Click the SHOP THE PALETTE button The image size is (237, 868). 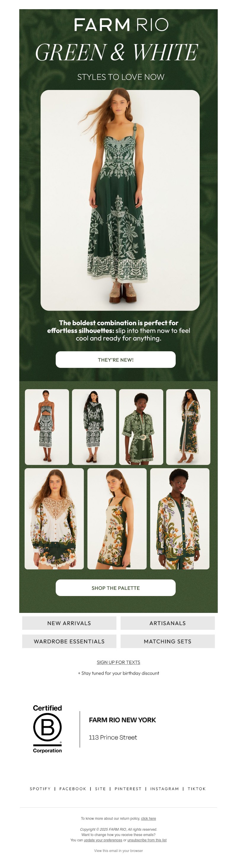[x=116, y=588]
